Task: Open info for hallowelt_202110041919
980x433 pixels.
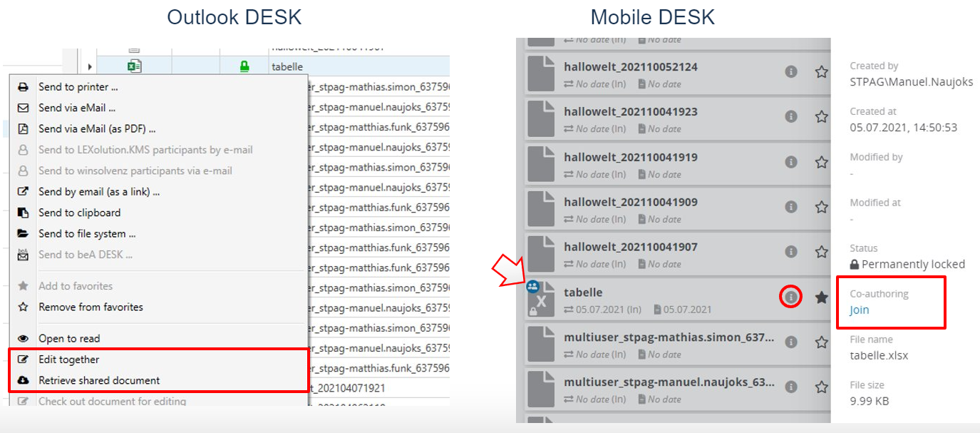Action: click(790, 162)
